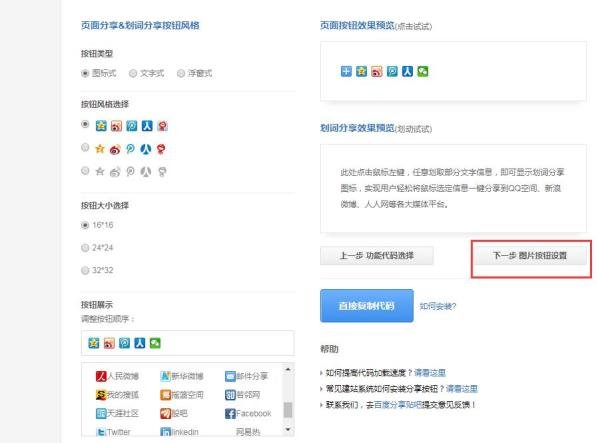Add 若邻网 from the share platform list

[x=243, y=394]
